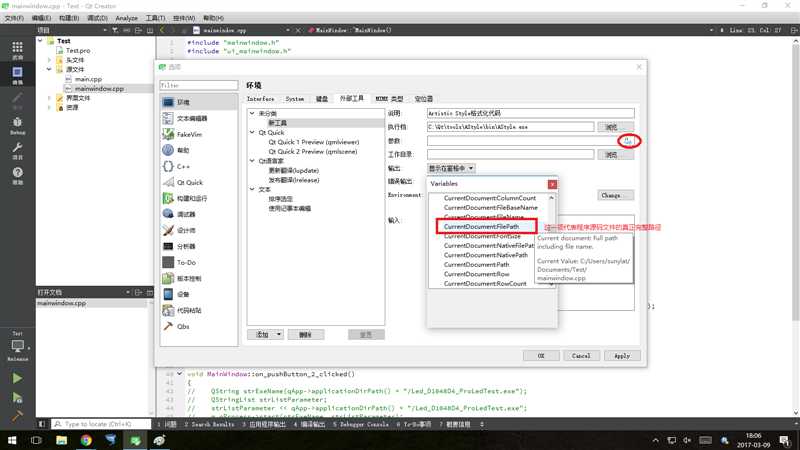
Task: Open main.cpp in project tree
Action: [88, 79]
